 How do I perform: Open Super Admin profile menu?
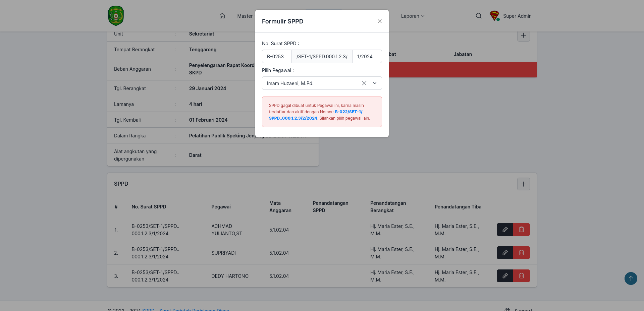pos(511,16)
